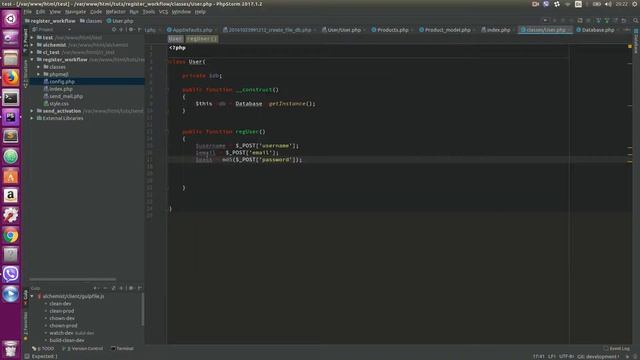Expand the alchemist project folder
Image resolution: width=640 pixels, height=360 pixels.
tap(32, 45)
